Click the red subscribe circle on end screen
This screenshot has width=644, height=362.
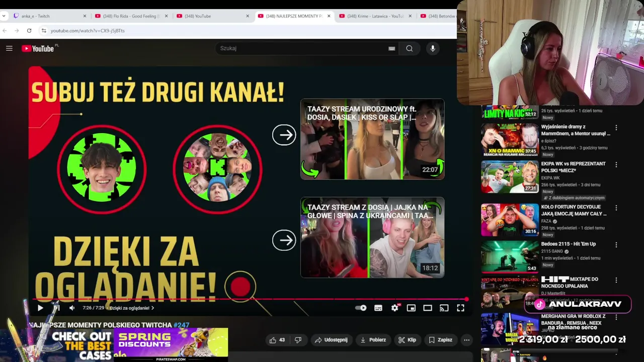point(240,286)
